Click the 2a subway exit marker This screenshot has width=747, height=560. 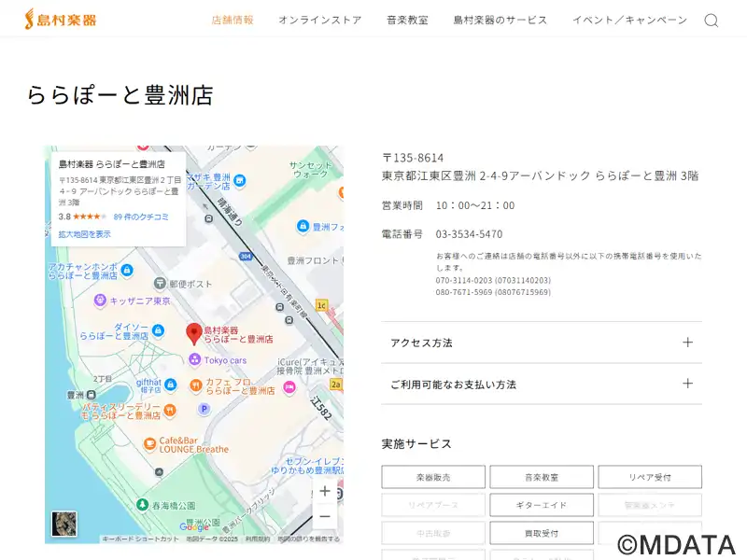[x=336, y=385]
